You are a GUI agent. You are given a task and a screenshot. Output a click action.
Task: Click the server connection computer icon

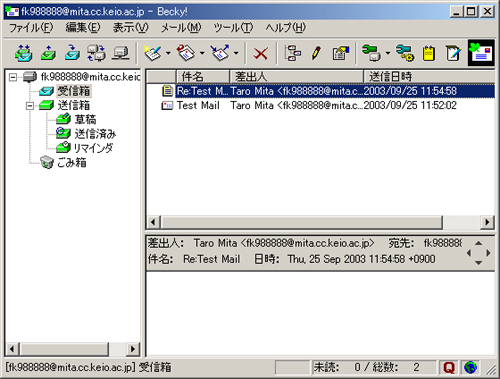point(120,53)
